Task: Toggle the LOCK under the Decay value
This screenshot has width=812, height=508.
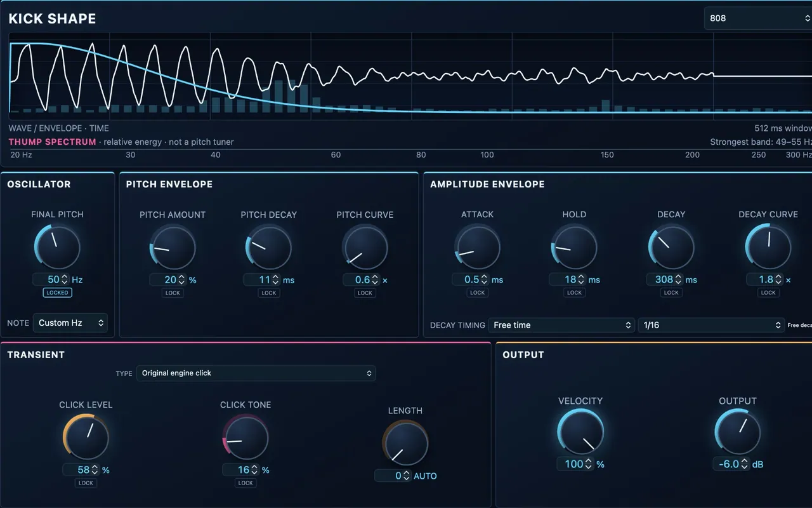Action: pyautogui.click(x=671, y=293)
